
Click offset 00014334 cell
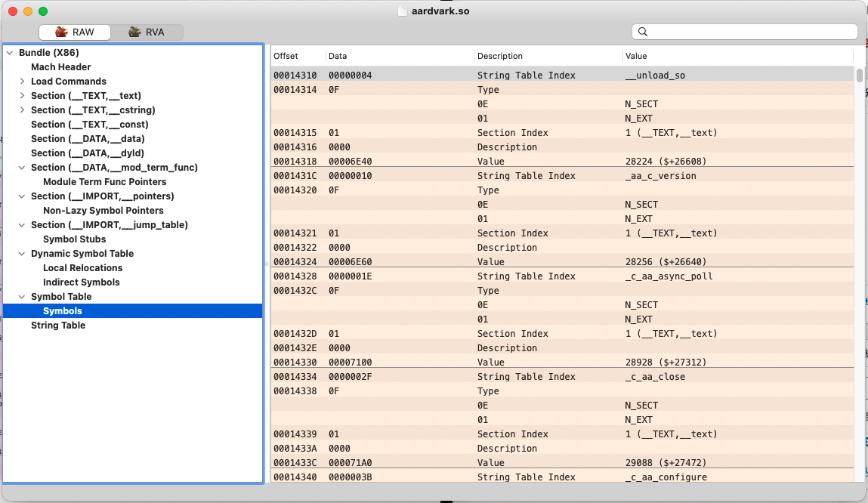click(x=295, y=377)
